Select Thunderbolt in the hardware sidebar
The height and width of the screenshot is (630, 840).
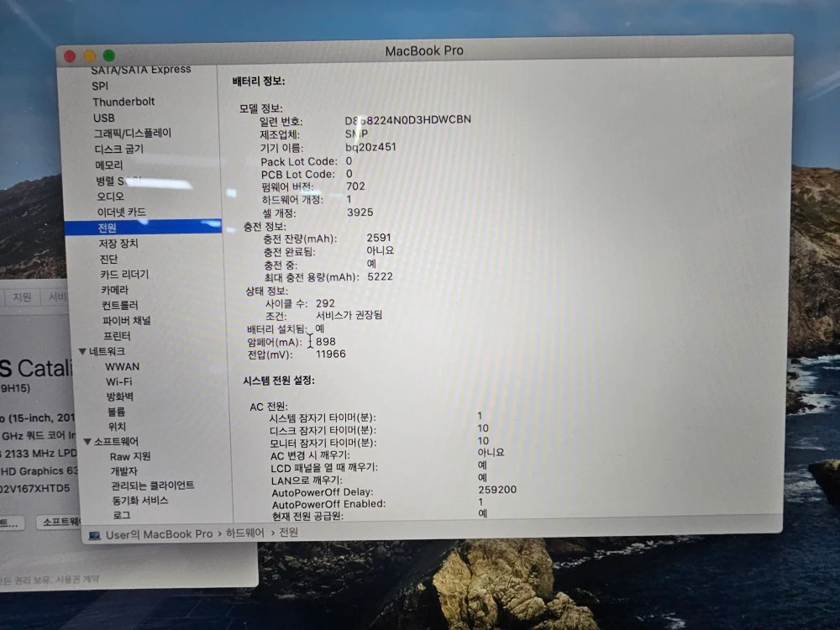coord(123,102)
